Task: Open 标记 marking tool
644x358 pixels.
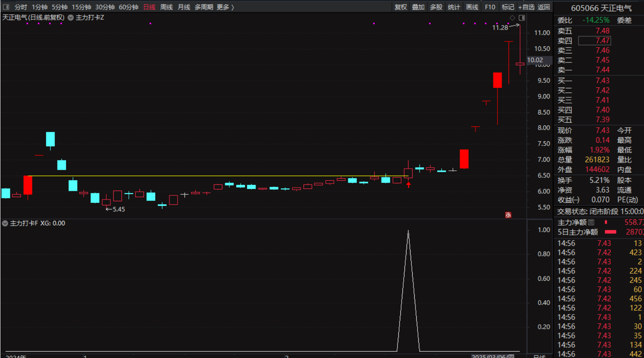Action: [508, 7]
